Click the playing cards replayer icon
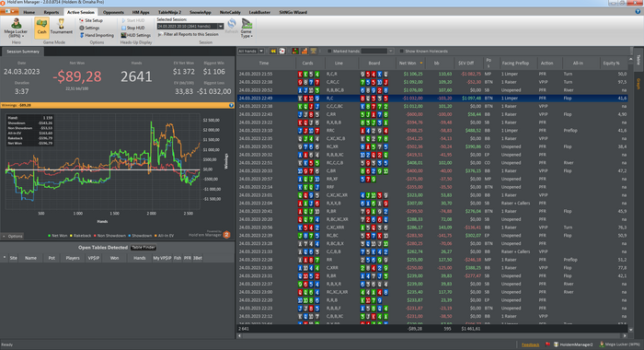644x350 pixels. click(282, 51)
